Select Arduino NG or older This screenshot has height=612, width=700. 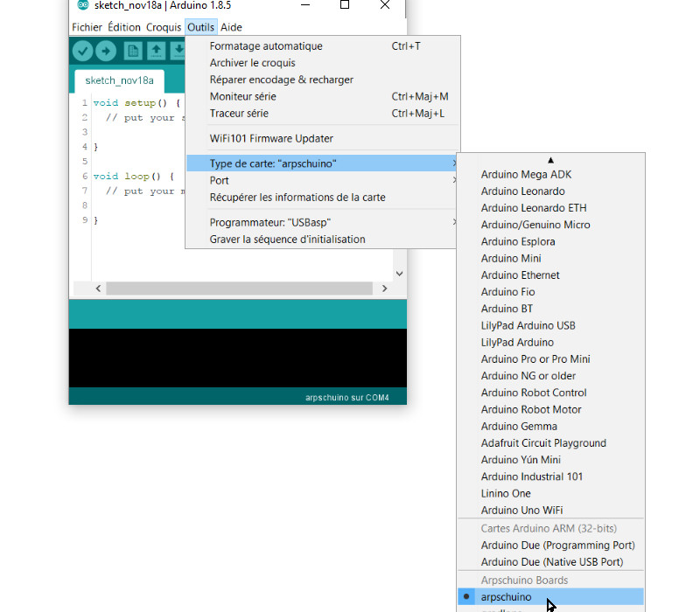coord(551,376)
